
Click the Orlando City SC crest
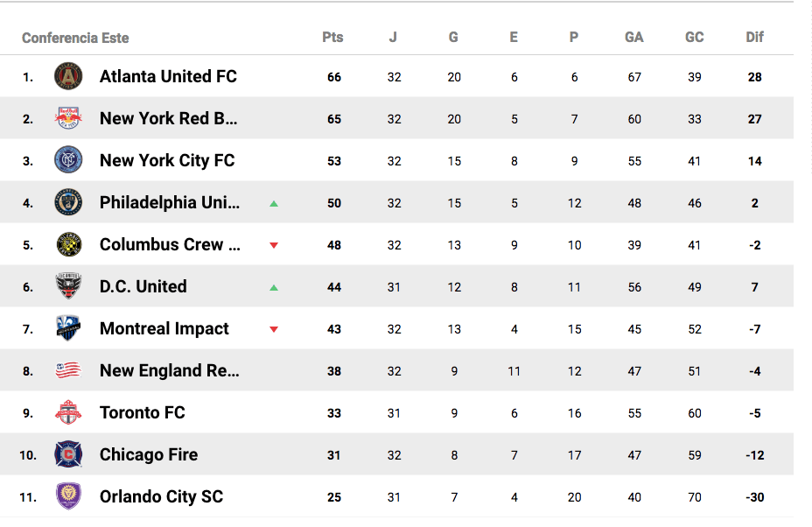pyautogui.click(x=67, y=496)
